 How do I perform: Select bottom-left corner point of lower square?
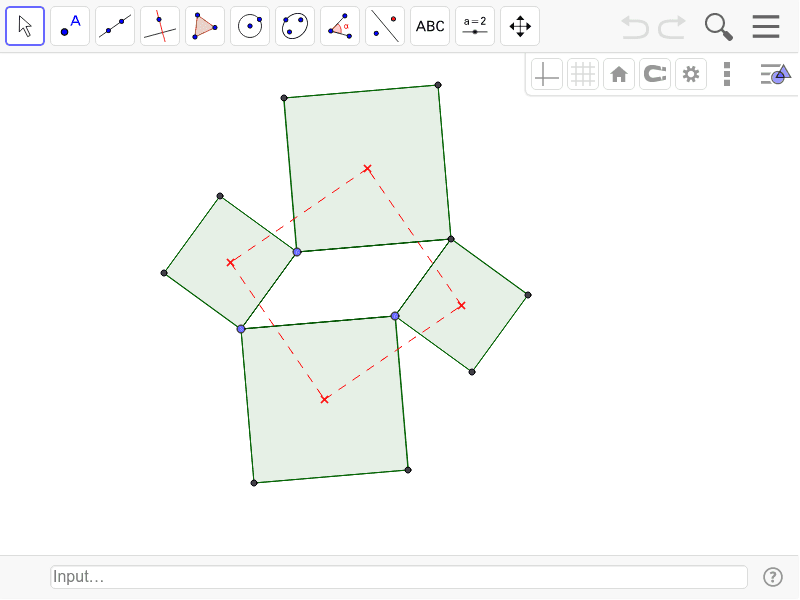[254, 483]
